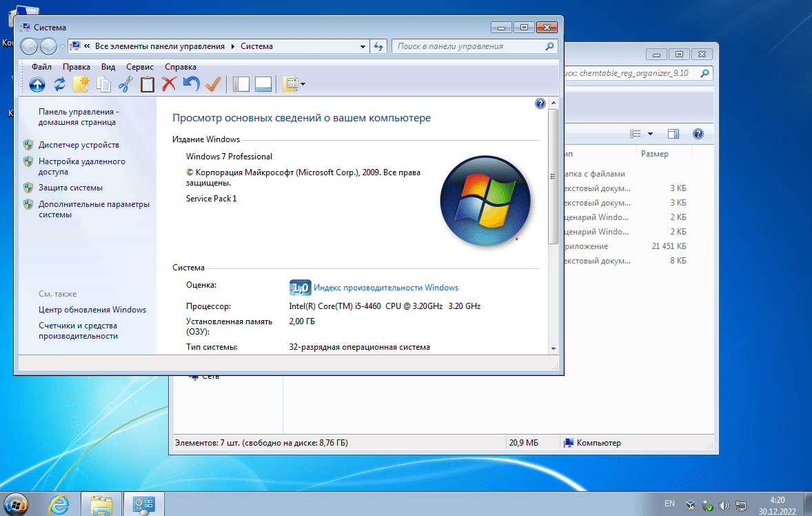The width and height of the screenshot is (812, 516).
Task: Click the 1,0 performance rating badge
Action: (x=300, y=288)
